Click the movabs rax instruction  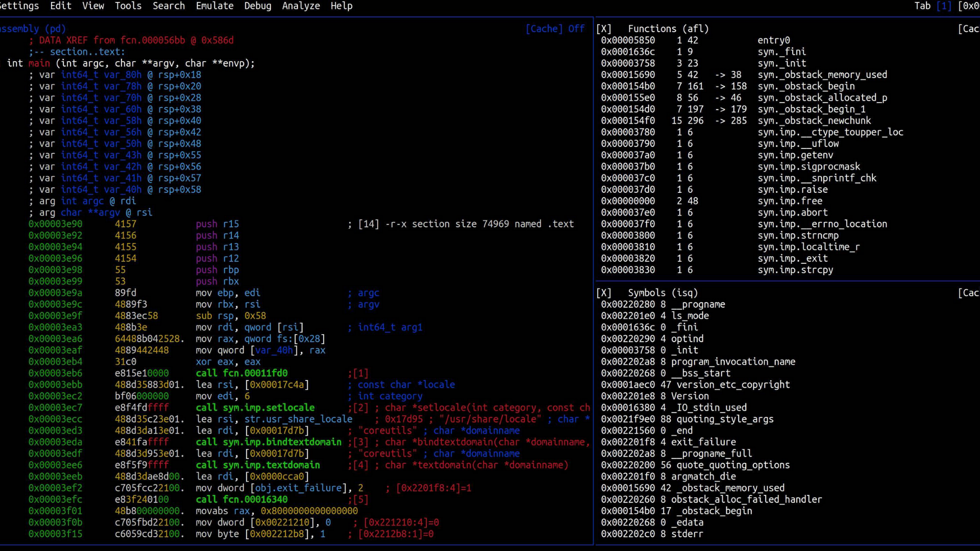point(277,511)
